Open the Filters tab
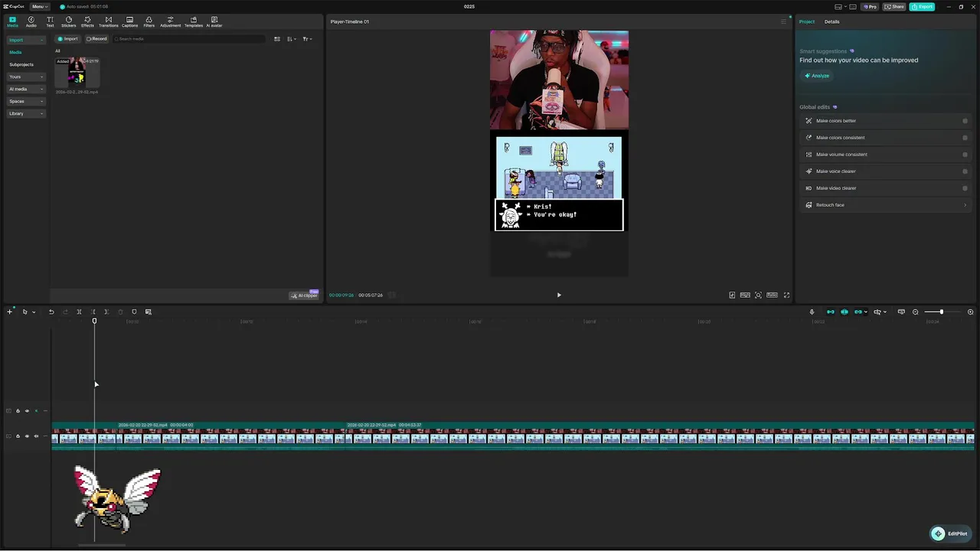Viewport: 980px width, 551px height. pyautogui.click(x=149, y=21)
